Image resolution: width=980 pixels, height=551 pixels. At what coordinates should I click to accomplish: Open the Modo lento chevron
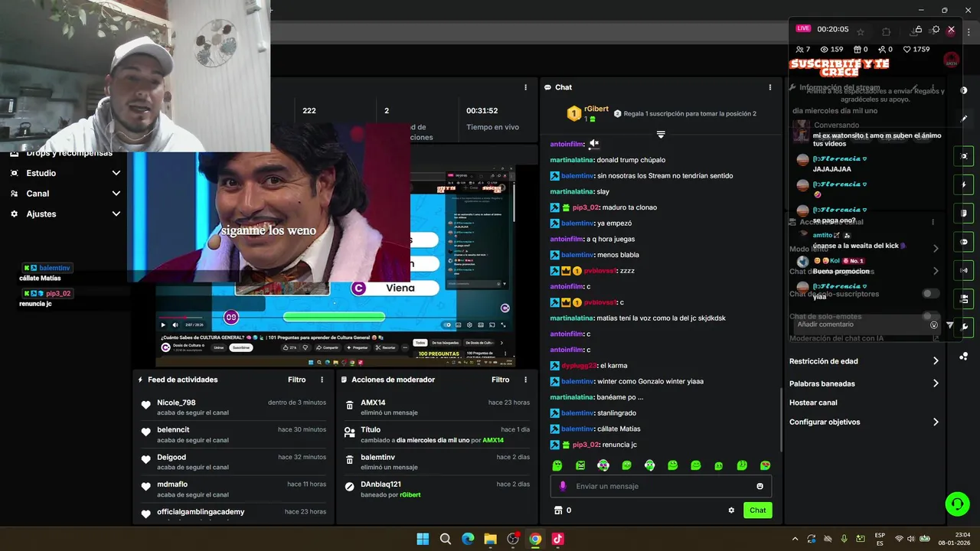click(x=936, y=249)
